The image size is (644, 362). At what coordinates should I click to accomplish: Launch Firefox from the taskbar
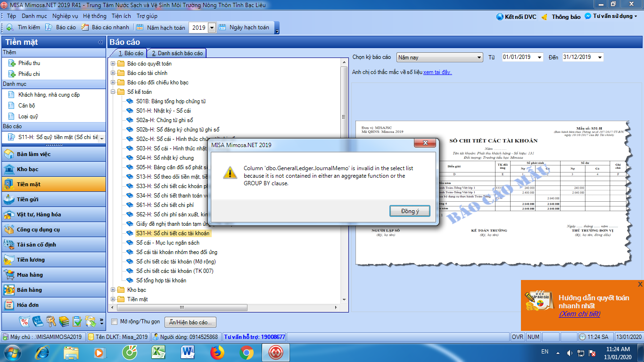point(217,352)
